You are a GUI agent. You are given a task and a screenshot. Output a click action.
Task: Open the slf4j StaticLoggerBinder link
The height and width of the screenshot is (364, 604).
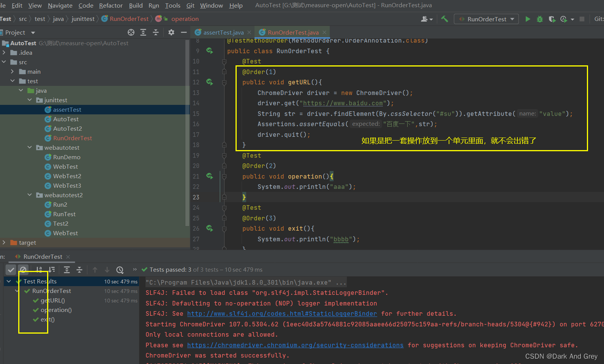[x=282, y=314]
